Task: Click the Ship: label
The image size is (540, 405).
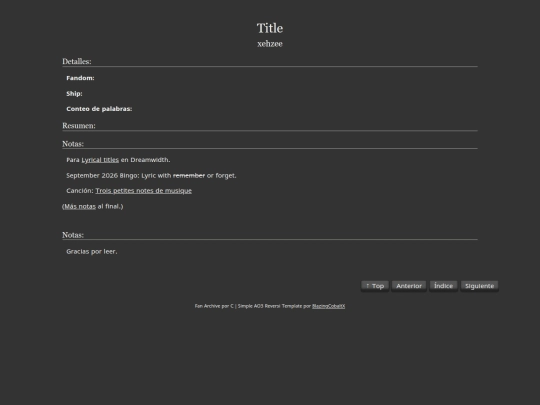Action: 74,94
